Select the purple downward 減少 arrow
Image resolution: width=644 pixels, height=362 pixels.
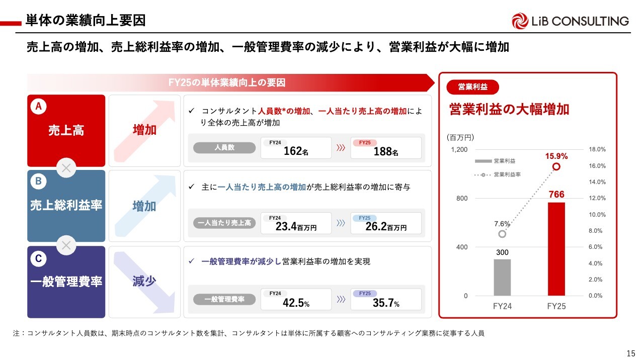click(144, 282)
